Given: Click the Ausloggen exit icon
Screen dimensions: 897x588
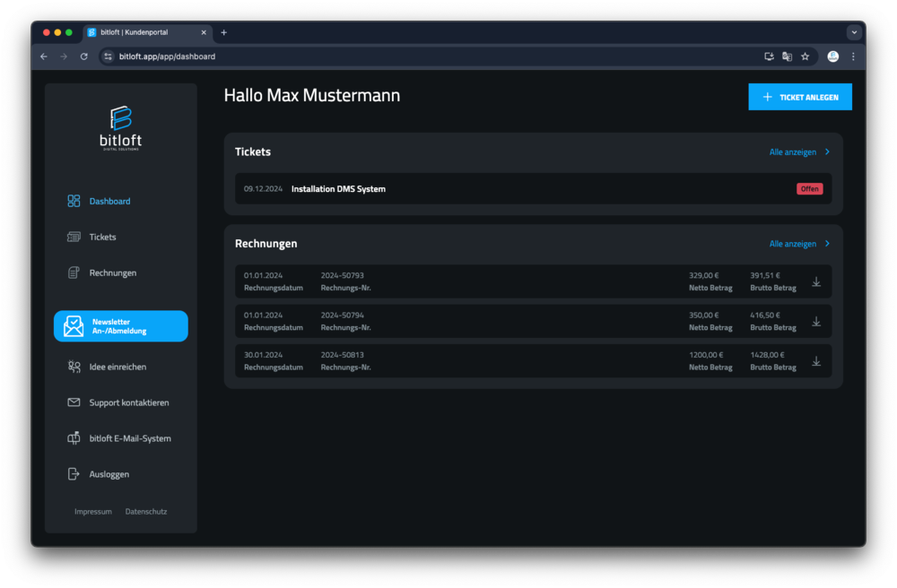Looking at the screenshot, I should pos(74,473).
